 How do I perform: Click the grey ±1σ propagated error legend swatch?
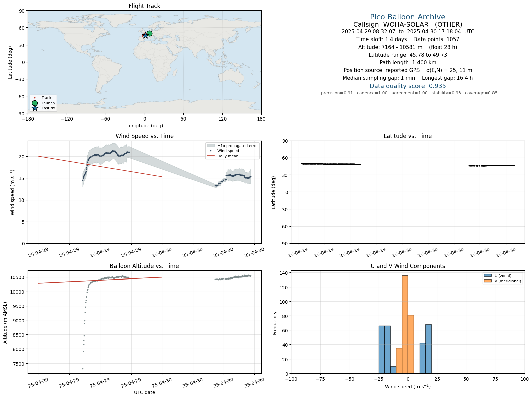pos(211,146)
